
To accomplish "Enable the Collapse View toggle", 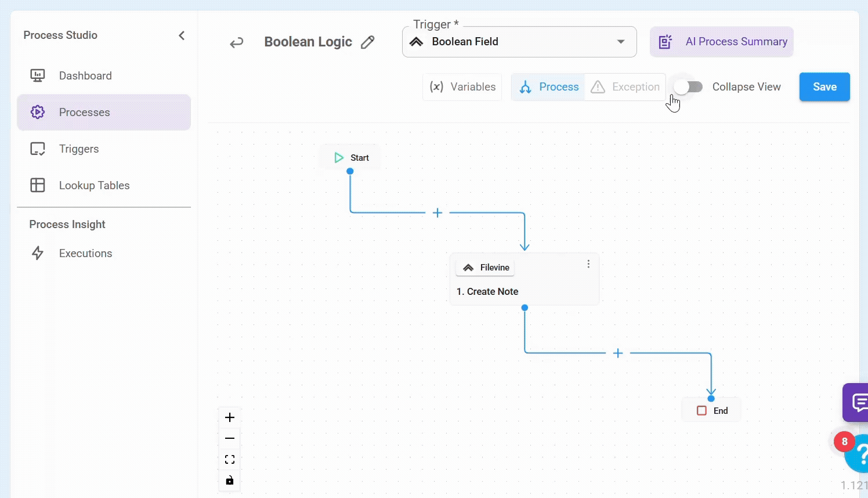I will [688, 87].
